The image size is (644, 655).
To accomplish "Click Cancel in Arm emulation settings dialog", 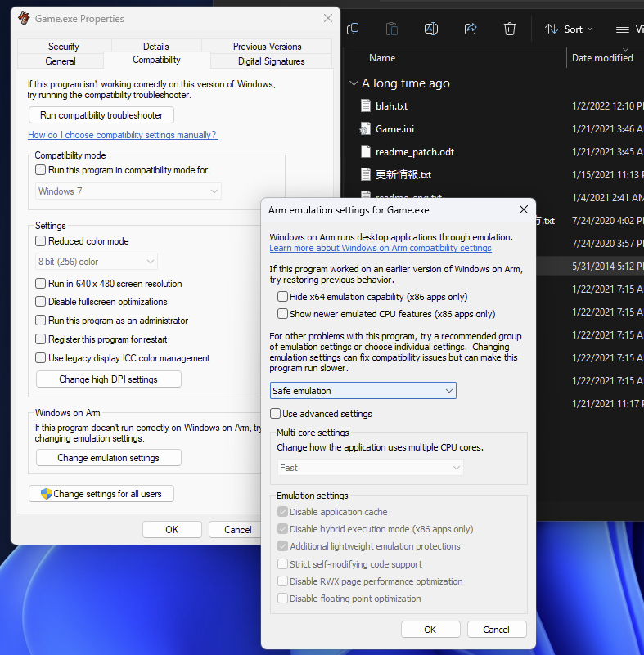I will (x=497, y=629).
